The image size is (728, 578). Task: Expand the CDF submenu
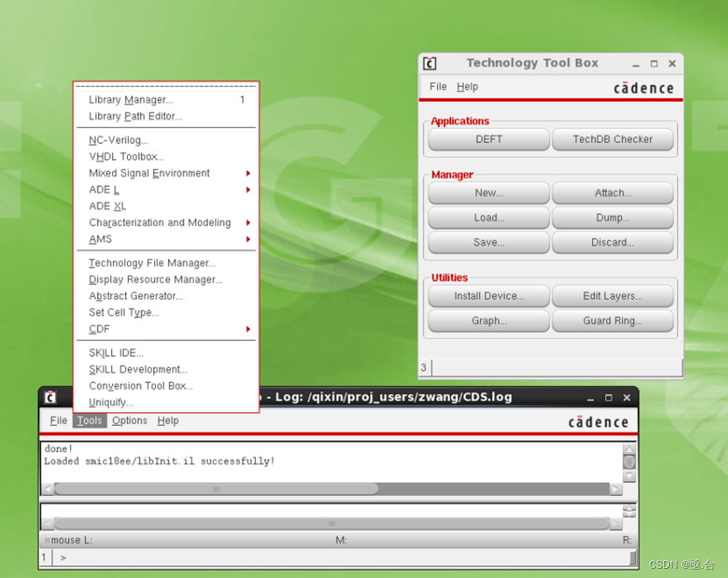pos(166,329)
